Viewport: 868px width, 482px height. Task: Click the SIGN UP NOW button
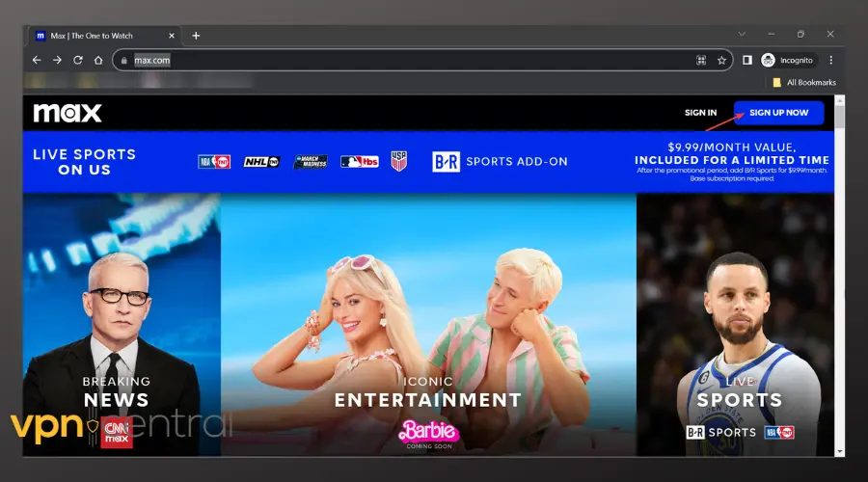pos(779,113)
